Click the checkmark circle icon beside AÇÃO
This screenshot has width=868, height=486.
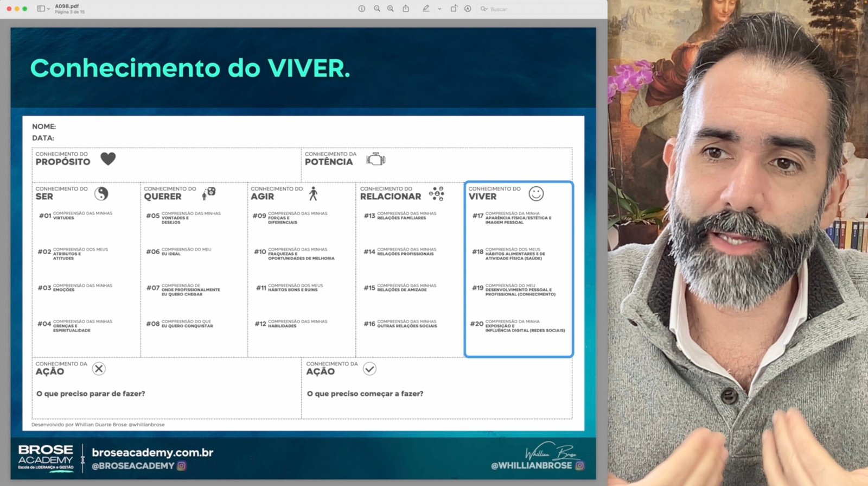coord(369,369)
